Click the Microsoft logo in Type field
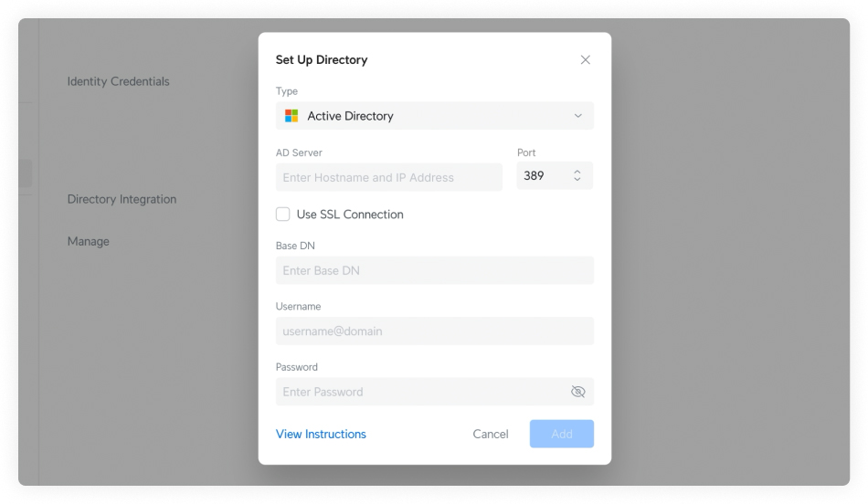 [x=291, y=116]
